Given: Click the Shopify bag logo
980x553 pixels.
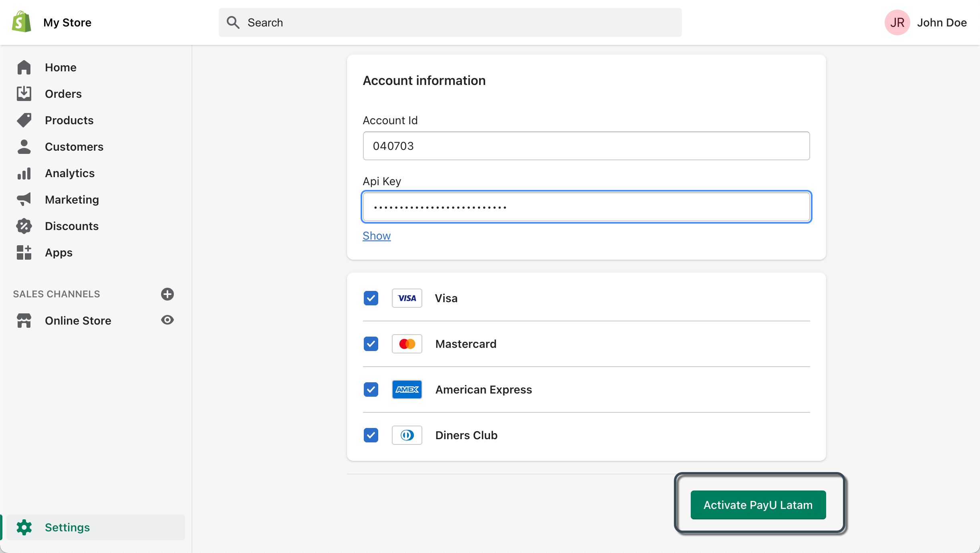Looking at the screenshot, I should (x=21, y=22).
